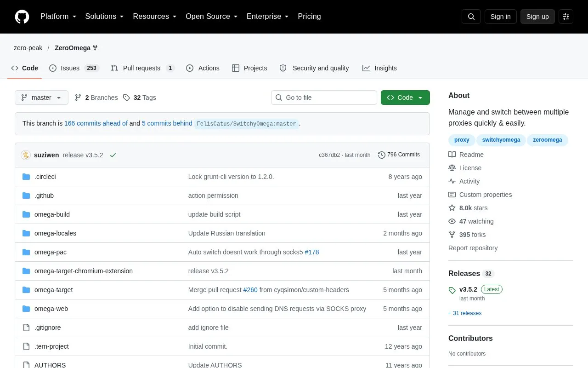588x368 pixels.
Task: Open the Actions tab
Action: (x=203, y=68)
